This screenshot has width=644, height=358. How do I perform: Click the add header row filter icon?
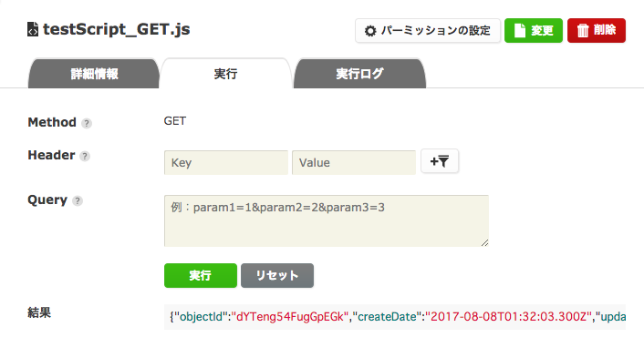[x=440, y=161]
